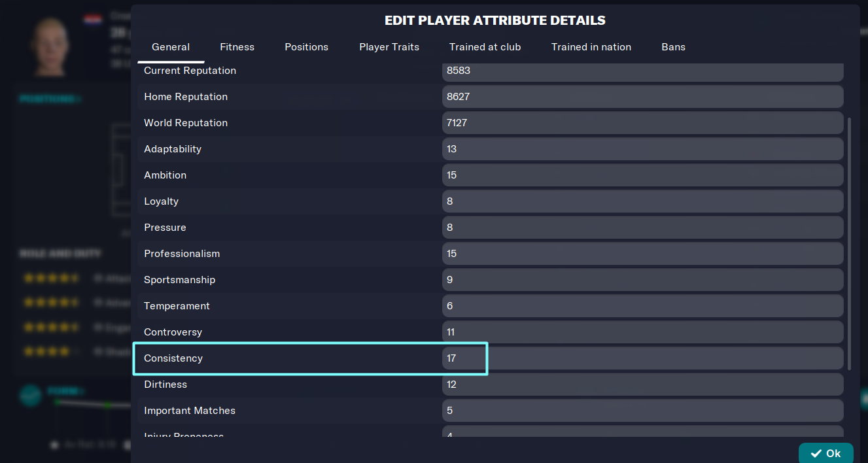Click the Ambition value field
Image resolution: width=868 pixels, height=463 pixels.
tap(642, 175)
